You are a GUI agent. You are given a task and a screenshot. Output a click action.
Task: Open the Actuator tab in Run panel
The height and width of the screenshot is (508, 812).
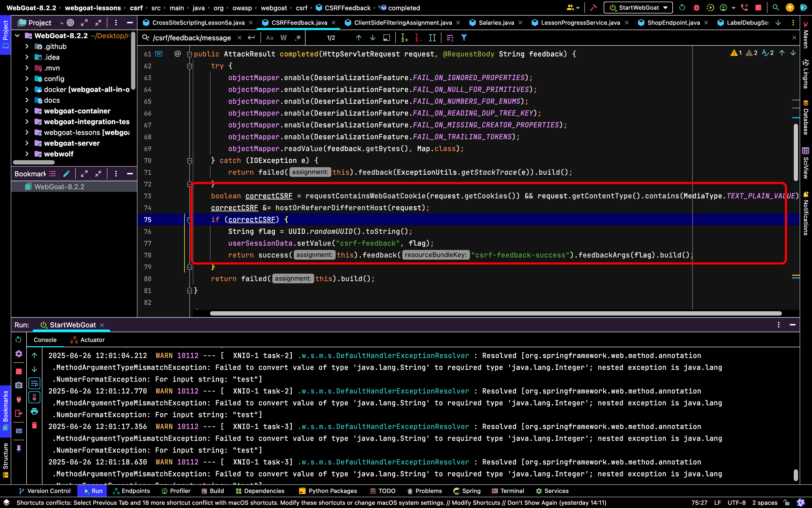pos(88,340)
